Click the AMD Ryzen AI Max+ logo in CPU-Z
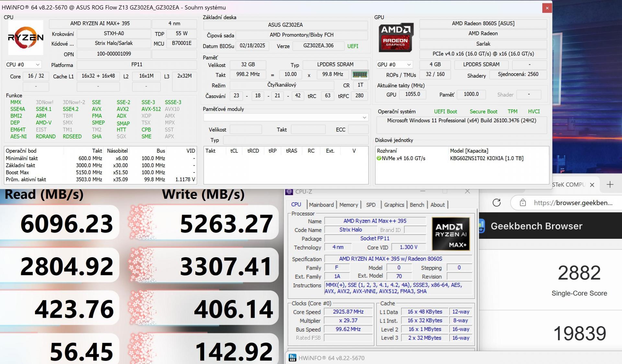Viewport: 622px width, 364px height. 451,234
